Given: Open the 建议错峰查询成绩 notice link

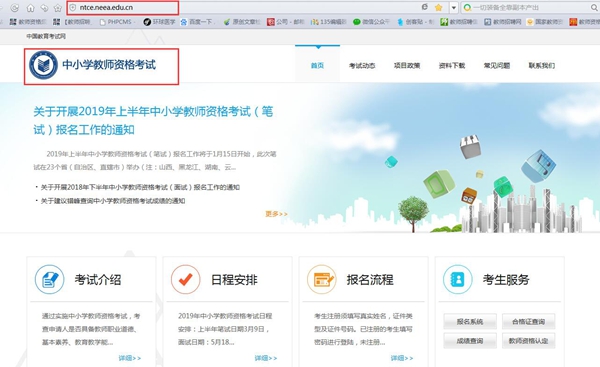Looking at the screenshot, I should tap(113, 201).
